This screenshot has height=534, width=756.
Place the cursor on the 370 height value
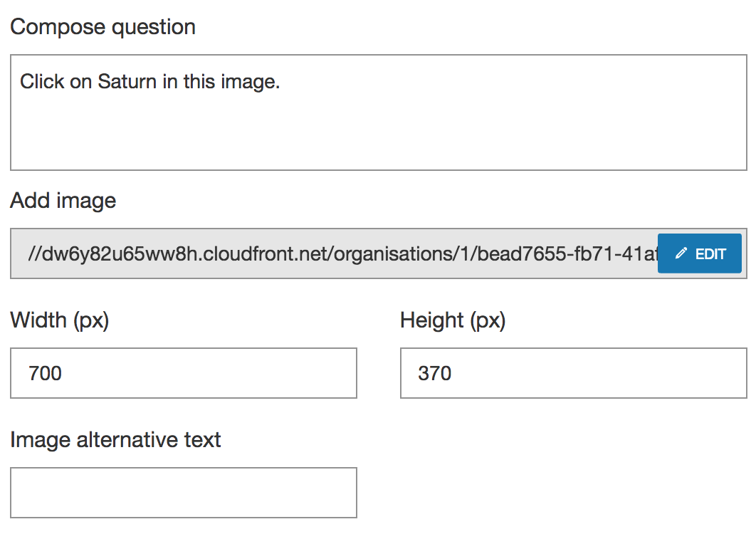coord(434,373)
